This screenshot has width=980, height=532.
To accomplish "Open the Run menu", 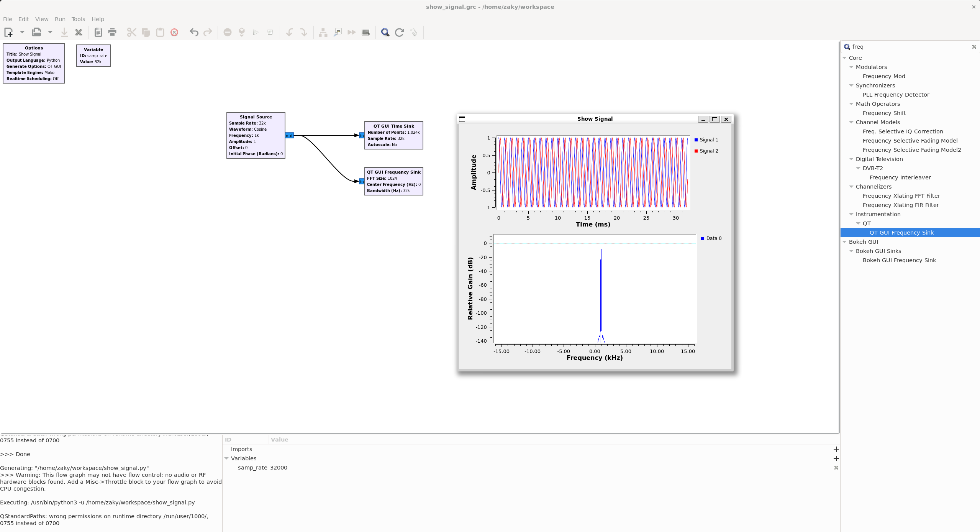I will pyautogui.click(x=59, y=19).
